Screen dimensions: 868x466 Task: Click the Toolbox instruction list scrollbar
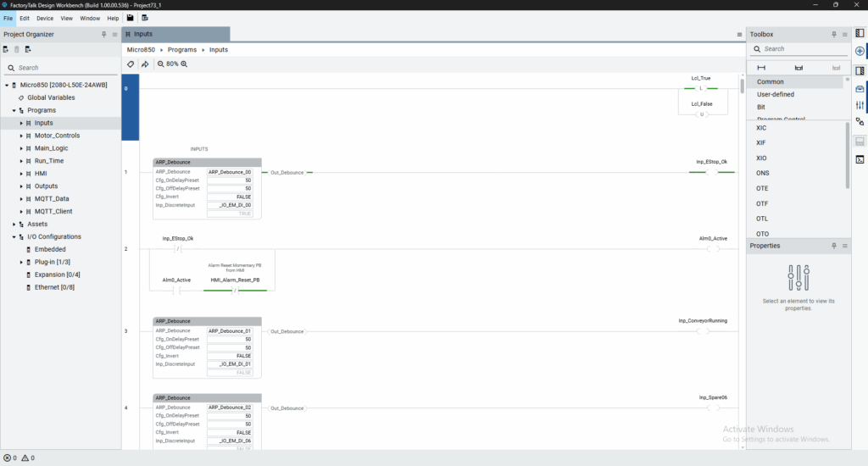(x=847, y=156)
